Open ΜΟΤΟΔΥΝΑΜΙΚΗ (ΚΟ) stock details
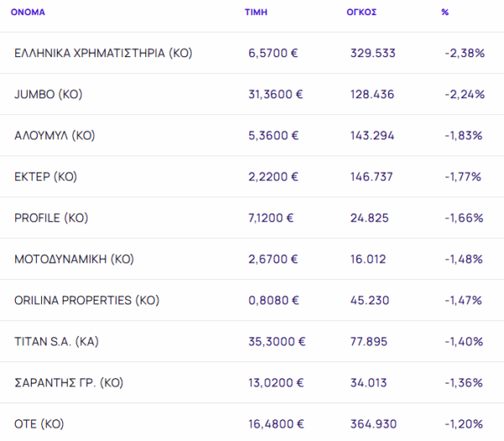504x441 pixels. coord(75,259)
